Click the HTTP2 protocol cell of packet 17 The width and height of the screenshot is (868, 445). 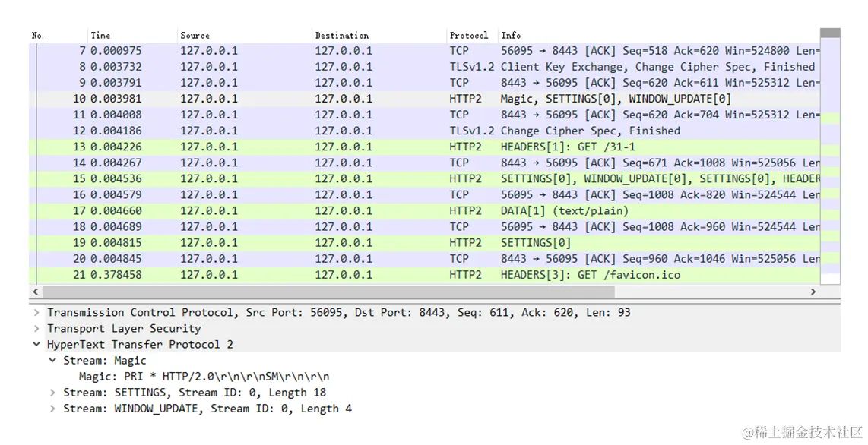[466, 211]
